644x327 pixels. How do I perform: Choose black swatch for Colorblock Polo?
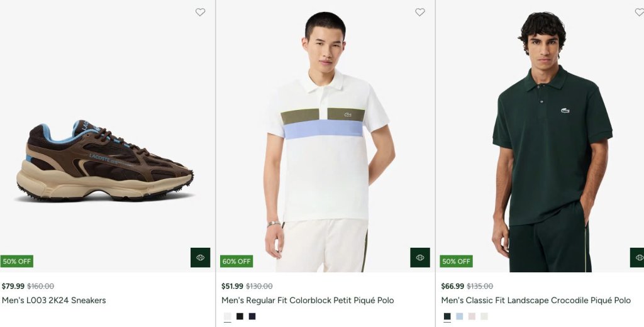coord(240,316)
